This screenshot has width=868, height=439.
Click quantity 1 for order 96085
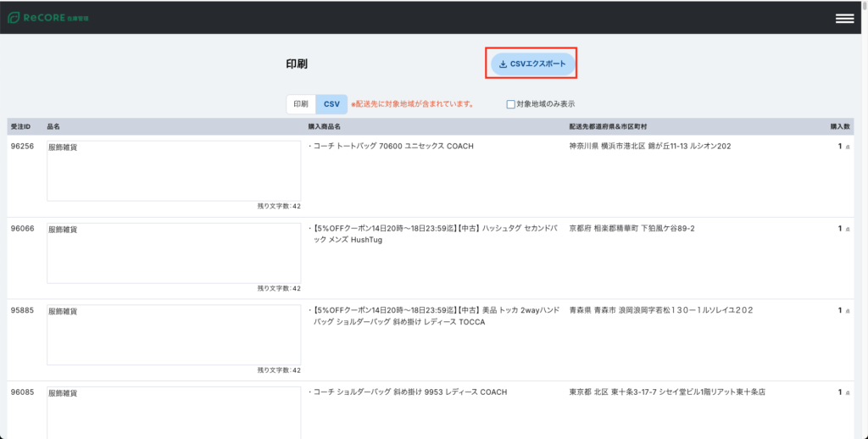point(840,392)
